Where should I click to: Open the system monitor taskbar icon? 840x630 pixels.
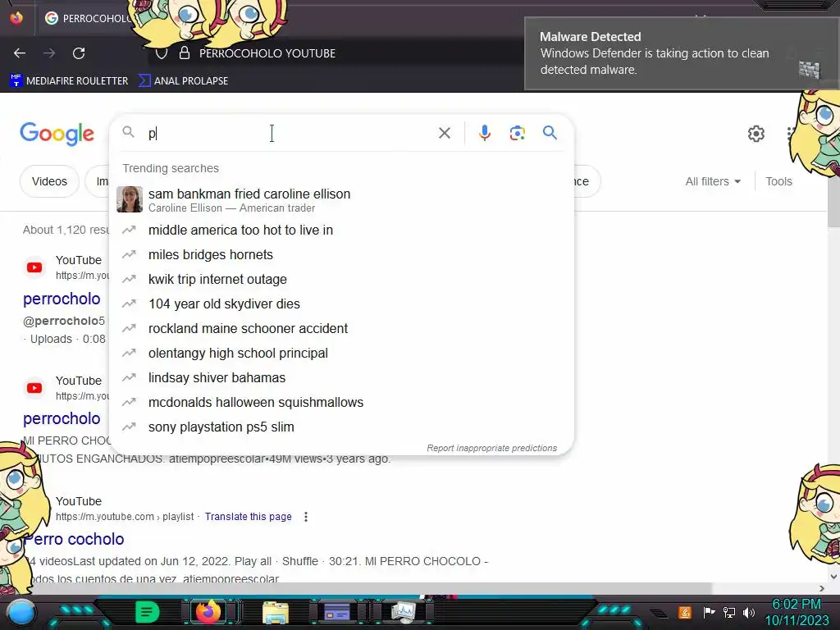pos(403,612)
